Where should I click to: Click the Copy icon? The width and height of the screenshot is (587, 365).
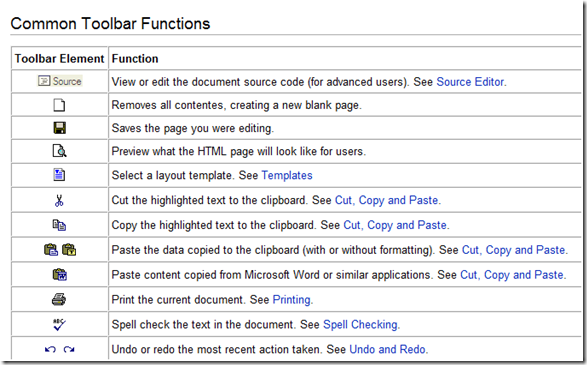click(59, 225)
